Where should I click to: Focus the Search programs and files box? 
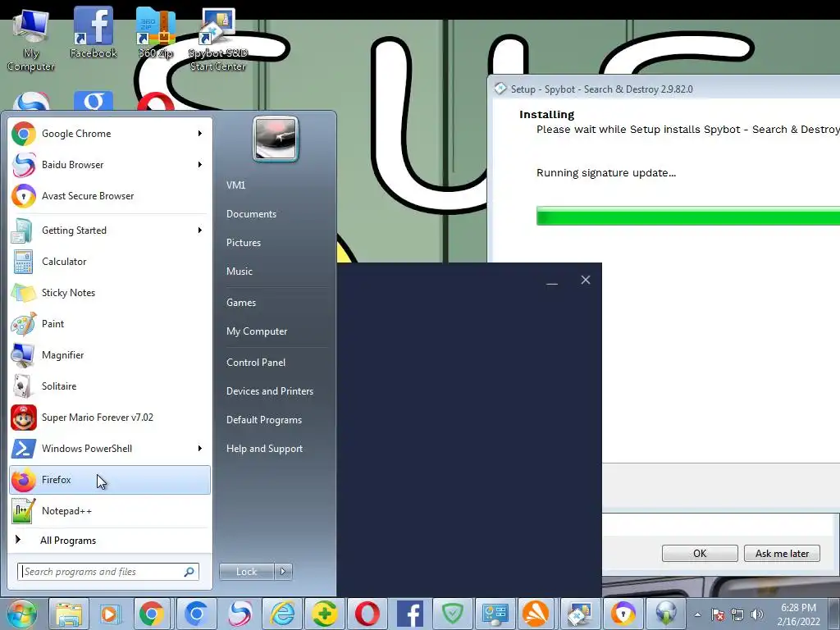pyautogui.click(x=108, y=572)
